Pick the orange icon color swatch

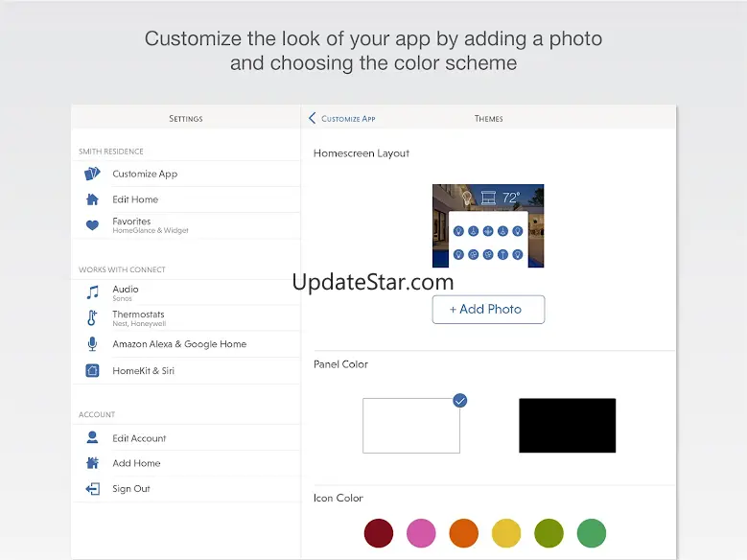[x=464, y=532]
